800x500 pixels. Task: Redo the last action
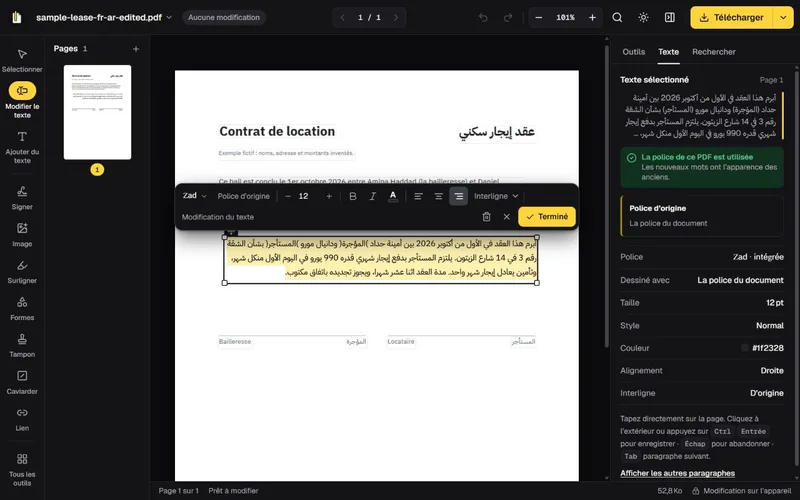(x=508, y=17)
